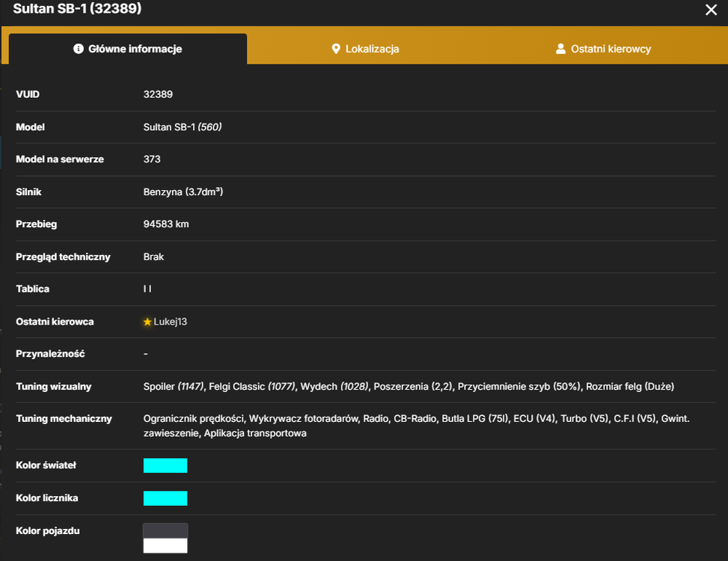Click Spoiler (1147) in Tuning wizualny
This screenshot has width=728, height=561.
click(x=174, y=386)
